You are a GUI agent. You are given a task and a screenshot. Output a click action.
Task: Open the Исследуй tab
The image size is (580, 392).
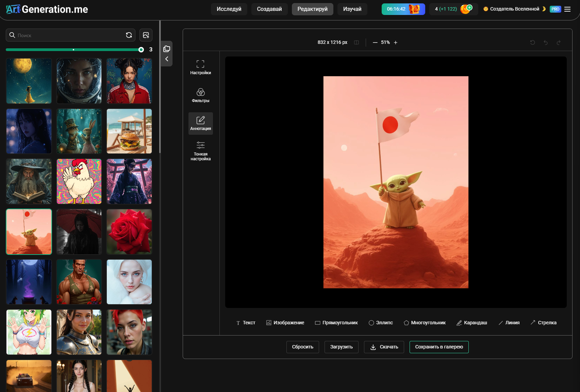click(x=229, y=9)
